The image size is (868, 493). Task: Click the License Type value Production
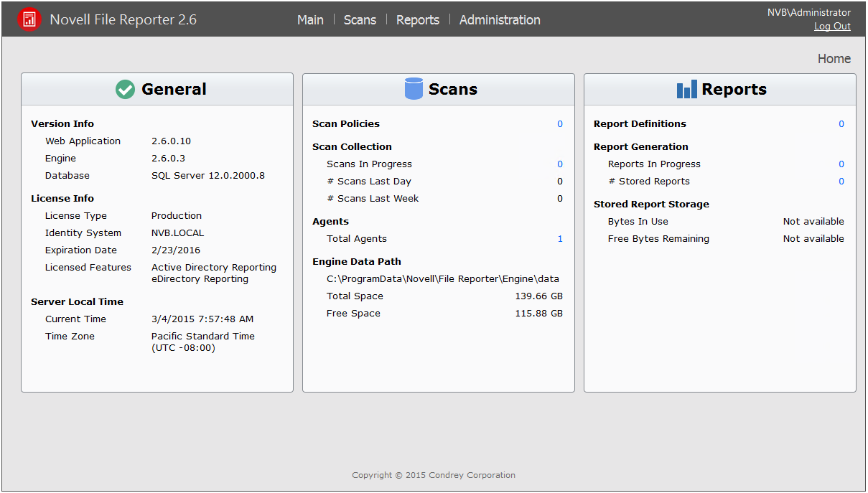(177, 216)
